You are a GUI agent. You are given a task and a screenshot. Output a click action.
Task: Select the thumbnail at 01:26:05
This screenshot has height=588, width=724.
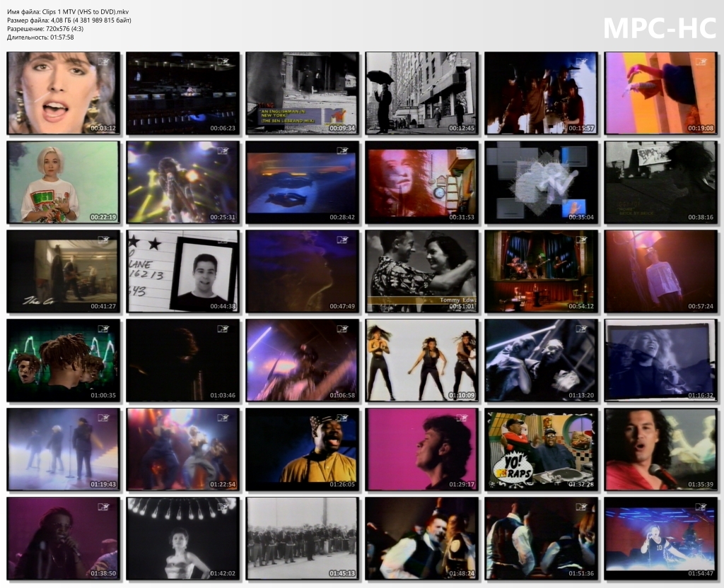[303, 449]
